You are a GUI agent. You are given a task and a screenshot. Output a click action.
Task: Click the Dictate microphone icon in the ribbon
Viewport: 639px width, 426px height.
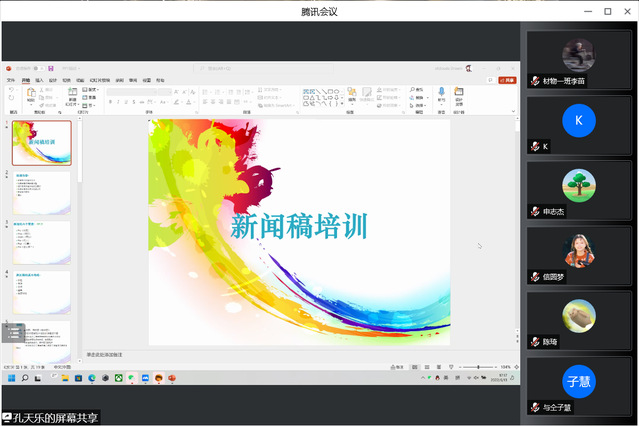click(x=441, y=93)
